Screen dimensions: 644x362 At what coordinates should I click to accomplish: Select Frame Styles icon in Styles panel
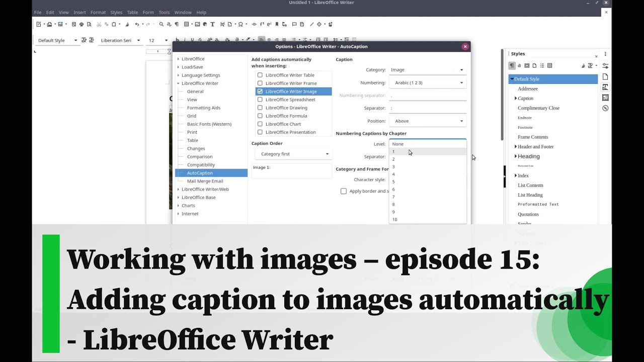click(527, 65)
